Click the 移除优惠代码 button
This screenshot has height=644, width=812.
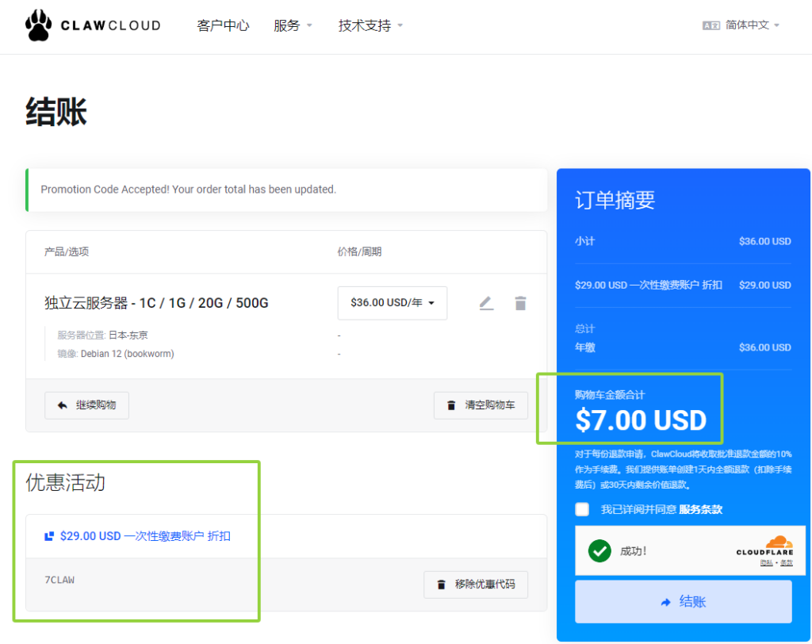click(476, 585)
